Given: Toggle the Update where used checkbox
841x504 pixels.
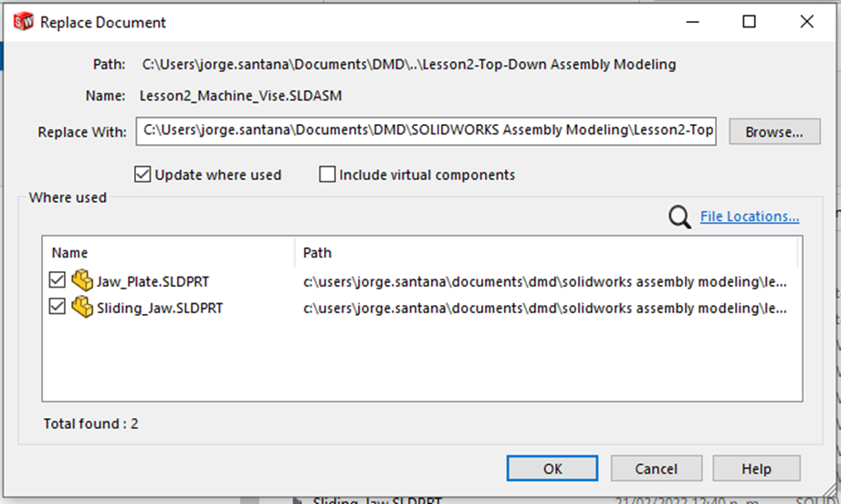Looking at the screenshot, I should click(142, 174).
